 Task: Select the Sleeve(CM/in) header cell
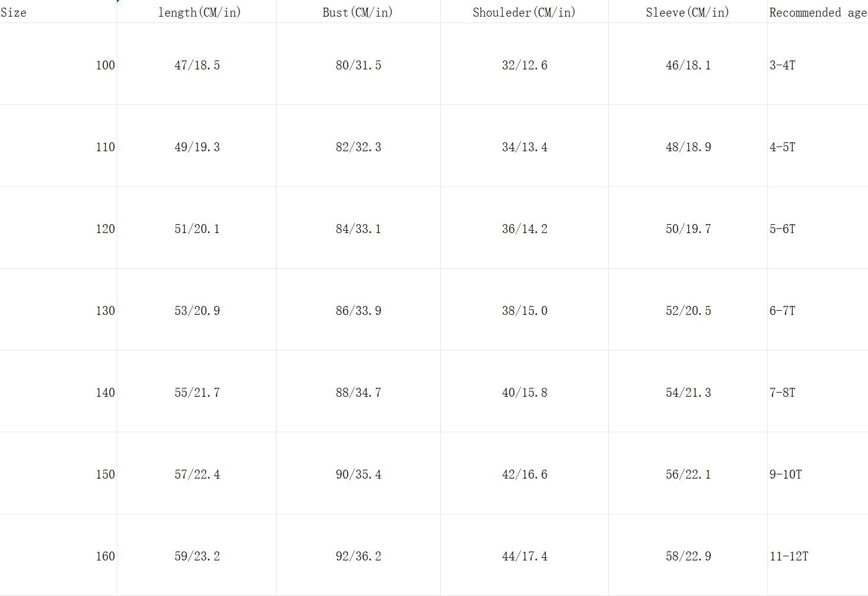688,12
